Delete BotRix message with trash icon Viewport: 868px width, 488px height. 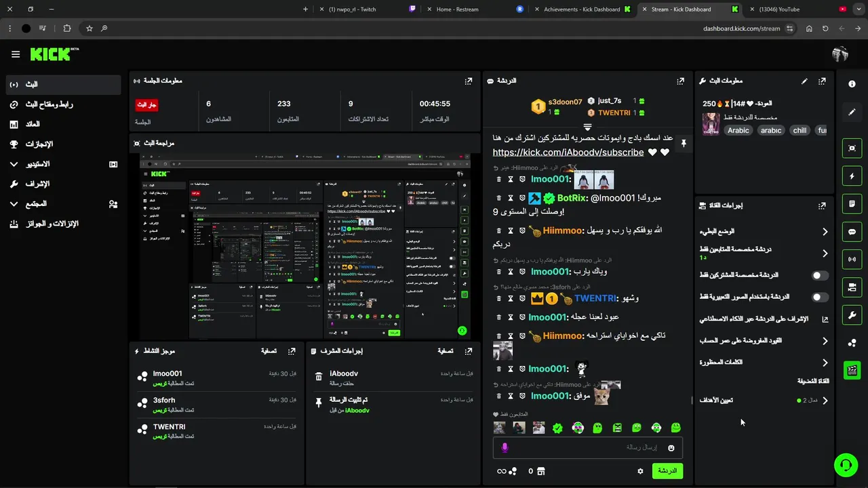tap(499, 199)
